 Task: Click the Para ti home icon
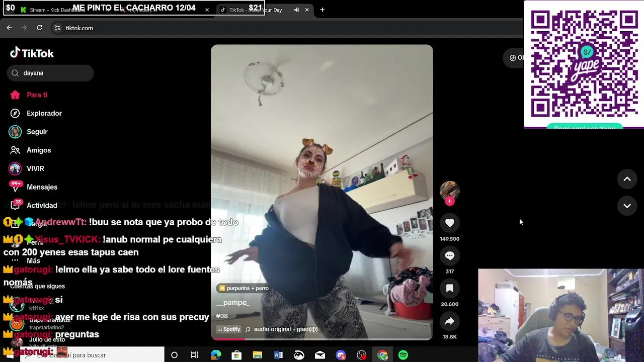tap(15, 95)
